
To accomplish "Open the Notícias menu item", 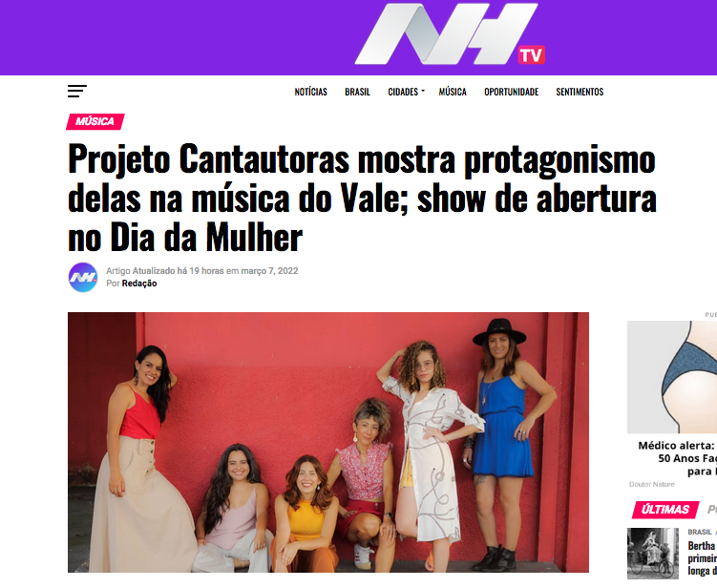I will [x=310, y=92].
